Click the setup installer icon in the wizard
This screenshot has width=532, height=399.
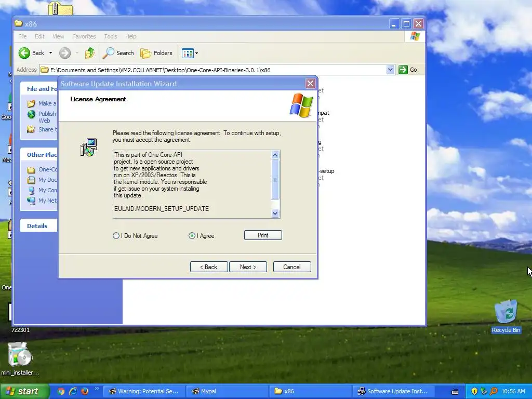[89, 147]
